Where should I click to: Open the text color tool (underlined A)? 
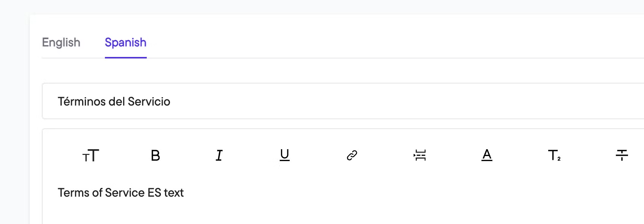click(487, 155)
